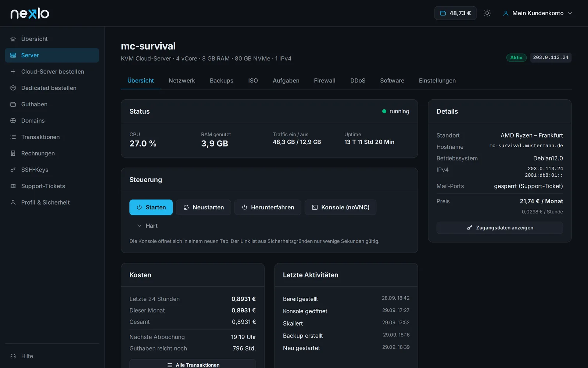The width and height of the screenshot is (588, 368).
Task: Click the Übersicht home icon in sidebar
Action: 13,39
